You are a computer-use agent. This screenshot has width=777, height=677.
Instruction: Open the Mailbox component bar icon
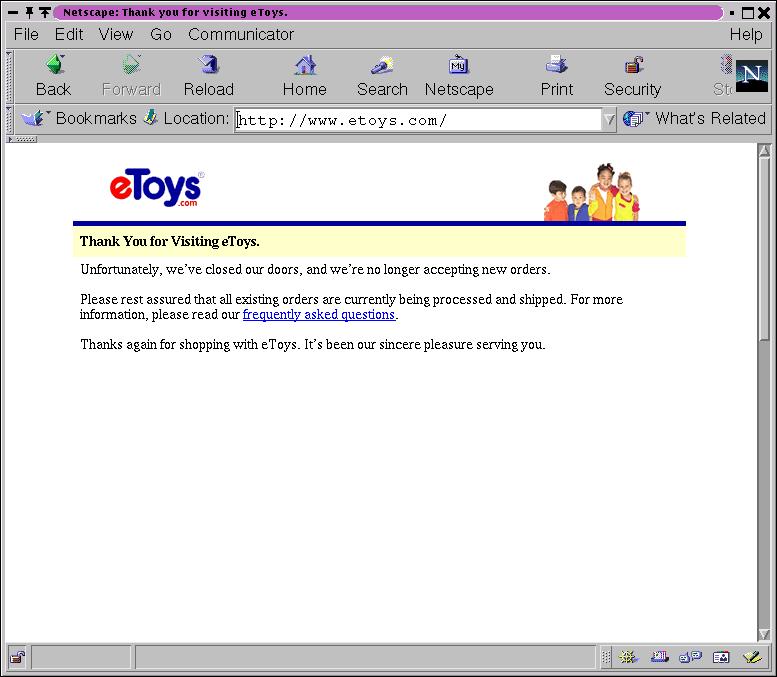coord(660,657)
